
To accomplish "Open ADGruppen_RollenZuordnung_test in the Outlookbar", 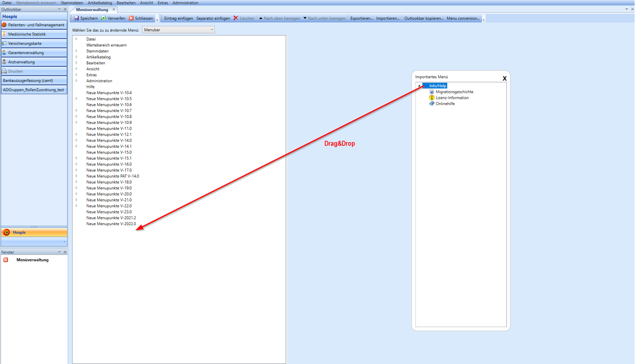I will (34, 90).
